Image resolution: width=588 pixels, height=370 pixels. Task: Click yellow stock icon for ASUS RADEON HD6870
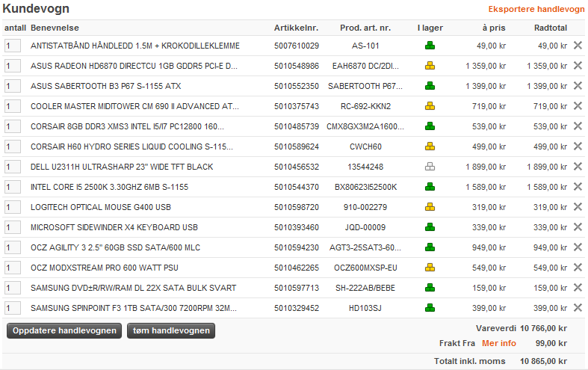coord(430,66)
